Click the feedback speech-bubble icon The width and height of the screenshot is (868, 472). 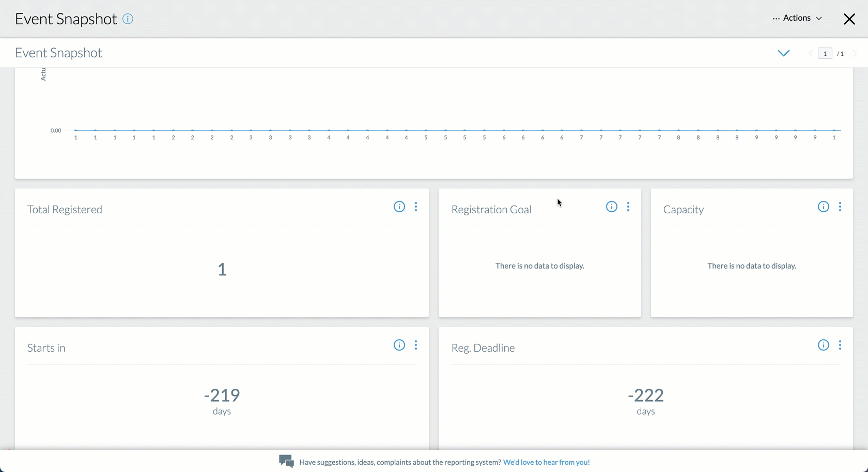(286, 462)
